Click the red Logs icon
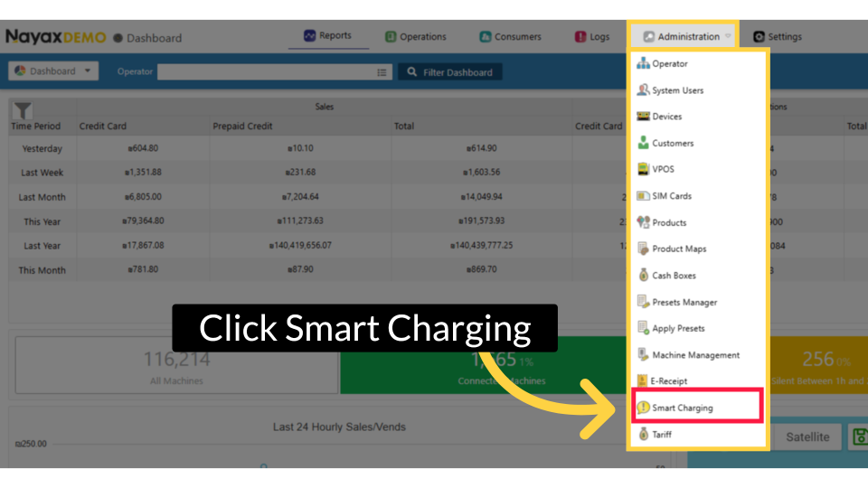This screenshot has width=868, height=488. pyautogui.click(x=580, y=36)
